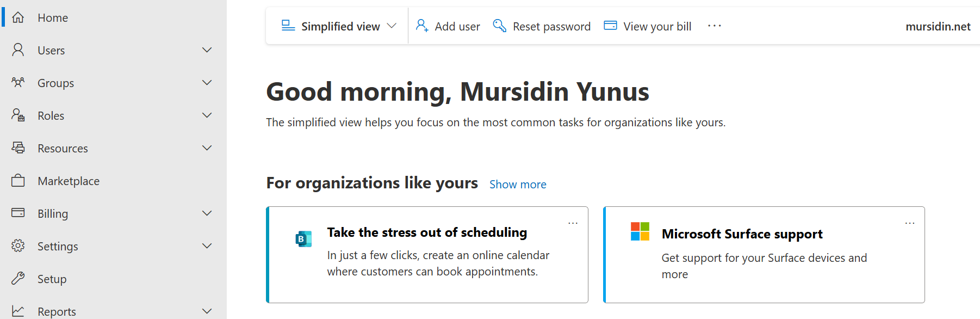Expand the Groups navigation chevron
Image resolution: width=980 pixels, height=319 pixels.
pos(207,83)
